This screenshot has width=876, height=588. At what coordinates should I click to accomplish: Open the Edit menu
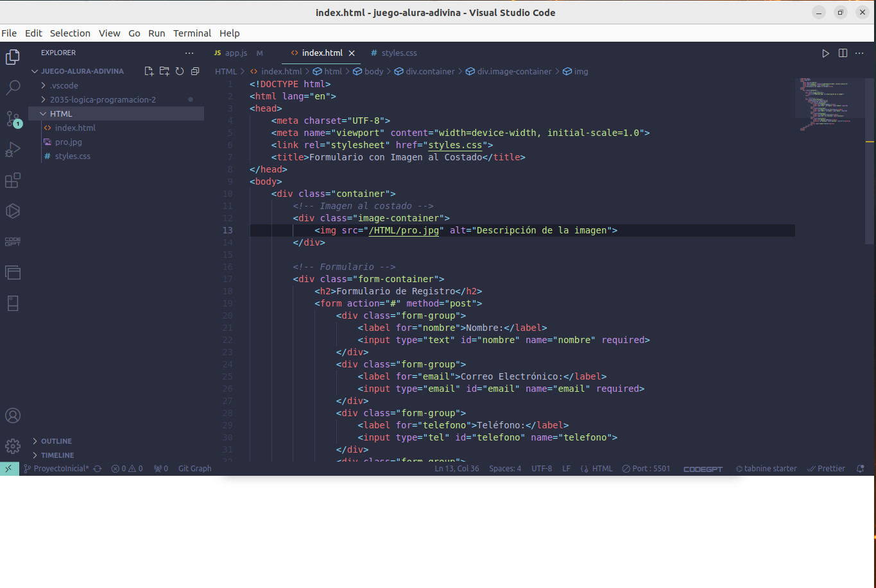pos(33,33)
